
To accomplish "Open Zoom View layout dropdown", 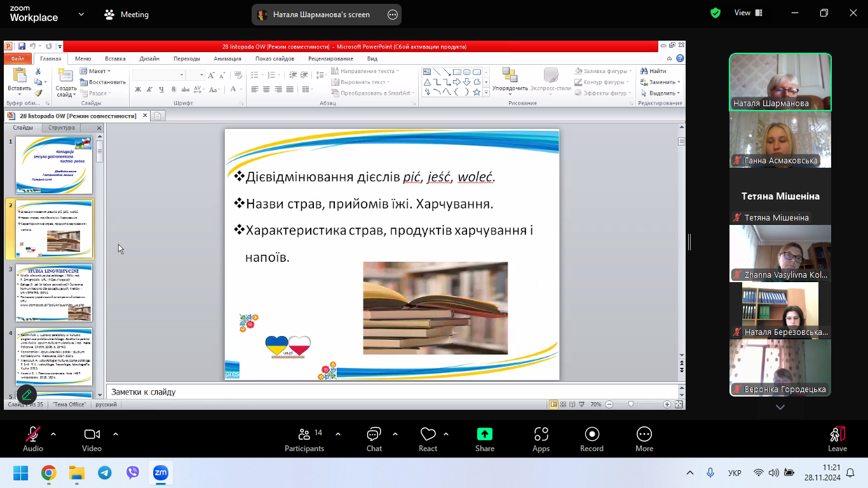I will point(749,13).
